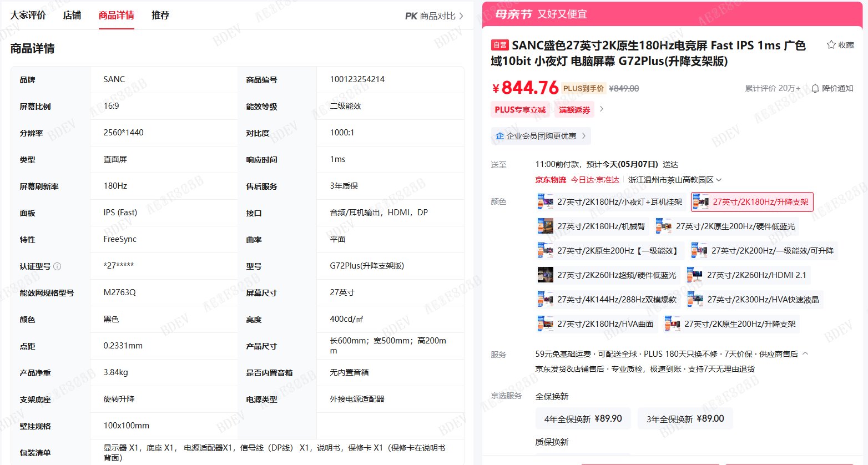Viewport: 868px width, 465px height.
Task: Click the contrast value 1000:1
Action: (342, 133)
